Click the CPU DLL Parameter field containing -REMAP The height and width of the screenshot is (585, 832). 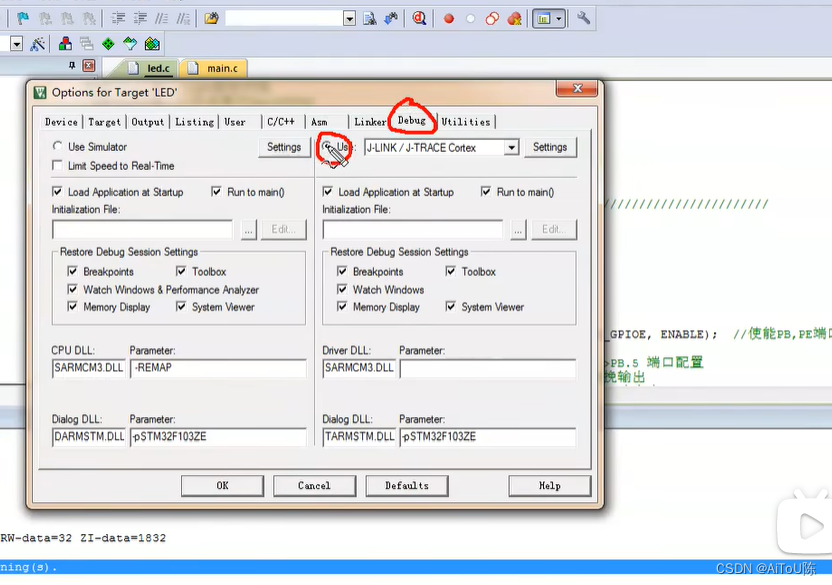(218, 368)
